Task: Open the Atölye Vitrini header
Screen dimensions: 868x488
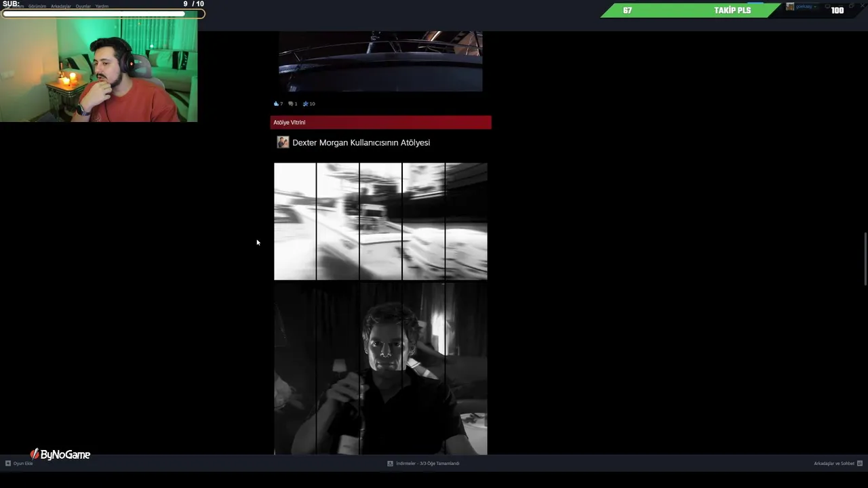Action: coord(380,123)
